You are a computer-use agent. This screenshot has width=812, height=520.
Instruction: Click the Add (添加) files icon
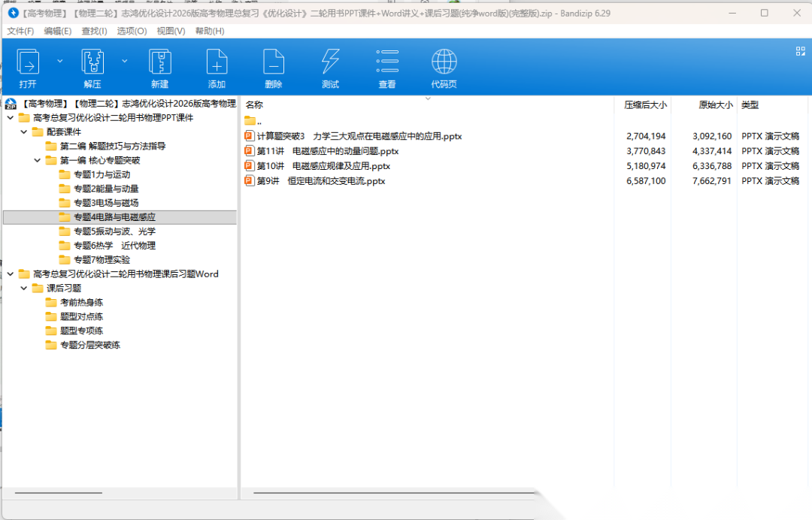217,62
